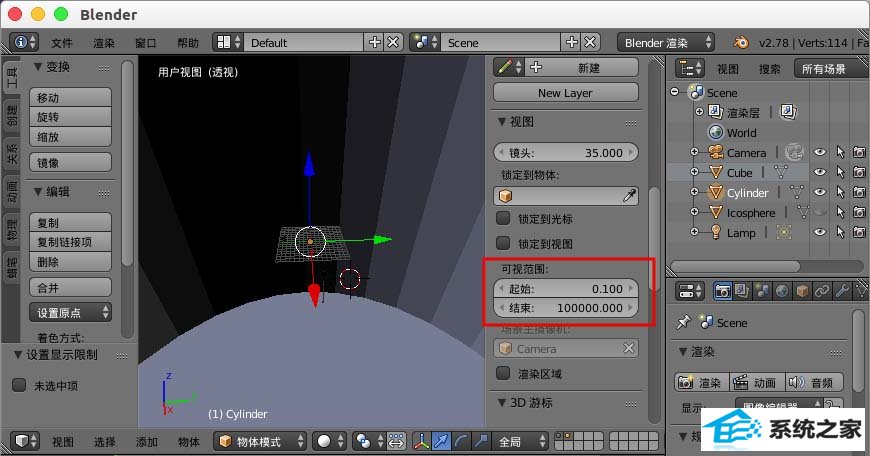Pin the properties context with pushpin icon
This screenshot has width=870, height=456.
pos(684,322)
